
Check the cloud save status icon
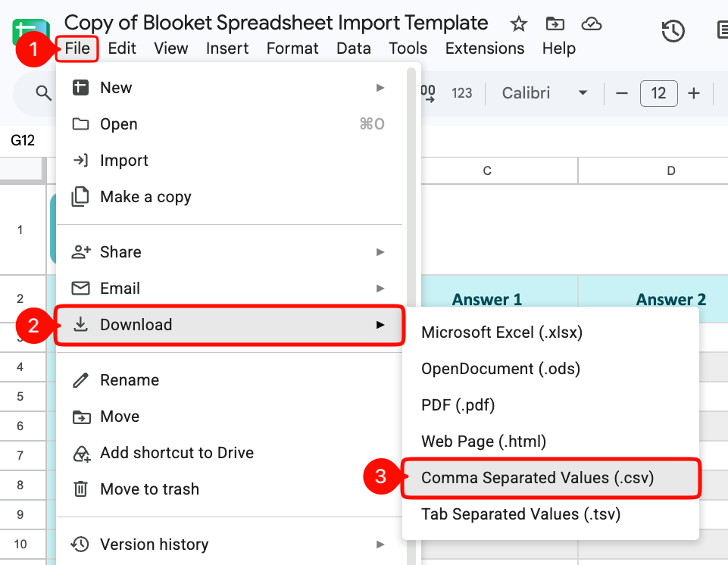click(x=592, y=23)
